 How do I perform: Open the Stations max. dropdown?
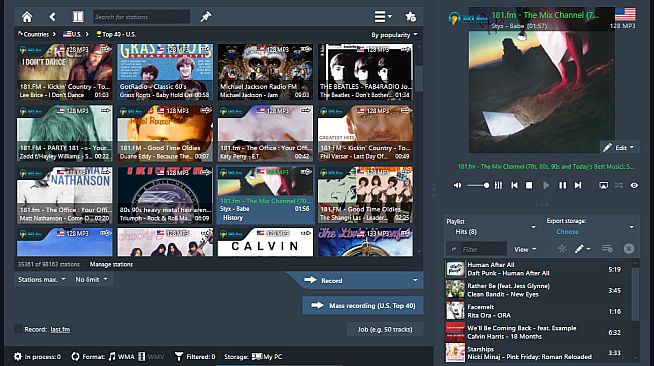[x=41, y=279]
